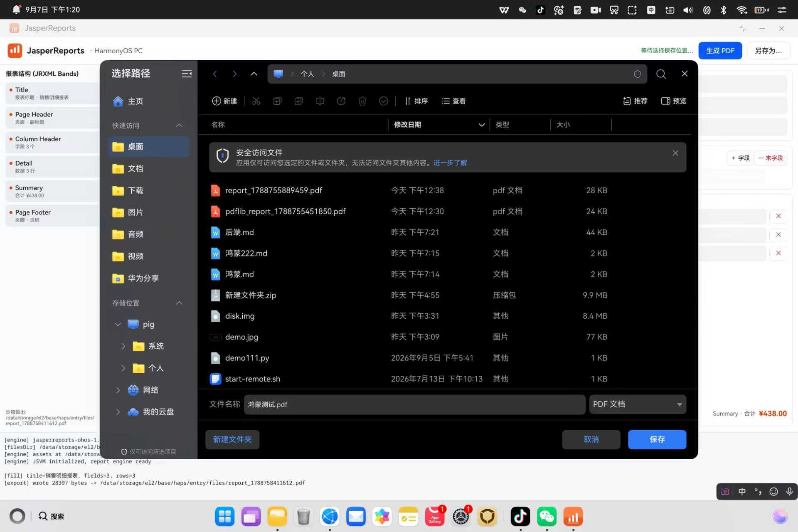Click 新建文件夹 button
The width and height of the screenshot is (798, 532).
[232, 439]
